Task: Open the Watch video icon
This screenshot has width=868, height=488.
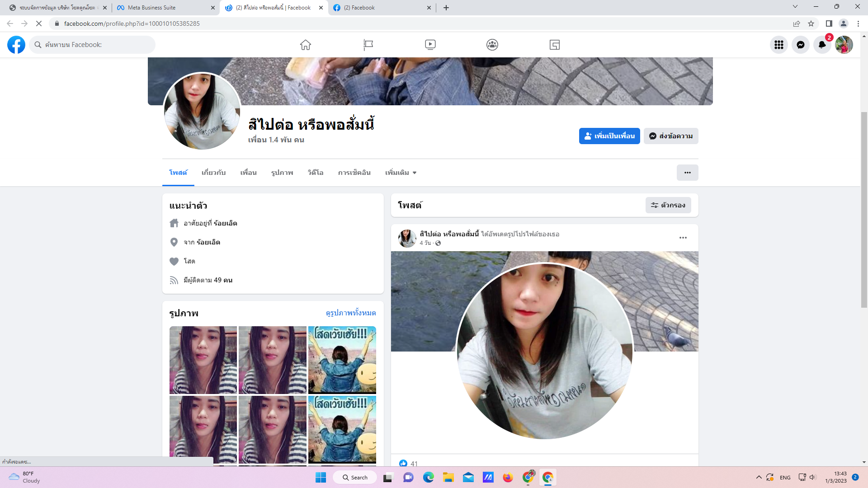Action: coord(430,45)
